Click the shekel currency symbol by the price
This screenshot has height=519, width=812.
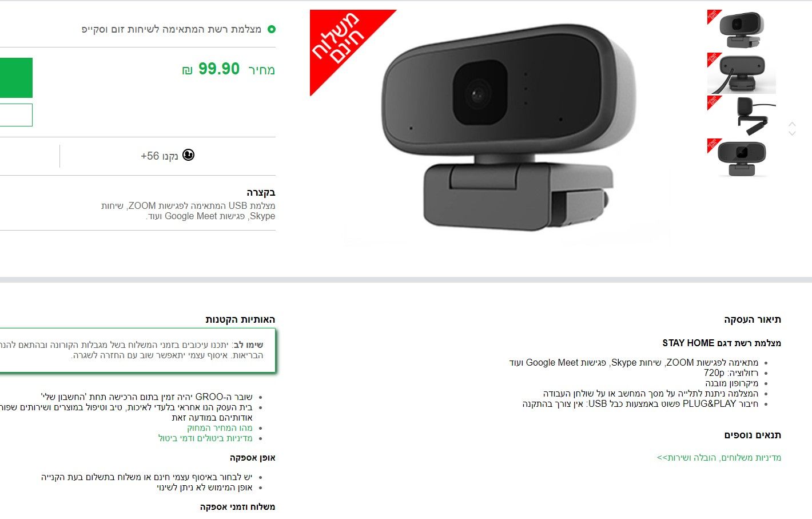point(187,70)
